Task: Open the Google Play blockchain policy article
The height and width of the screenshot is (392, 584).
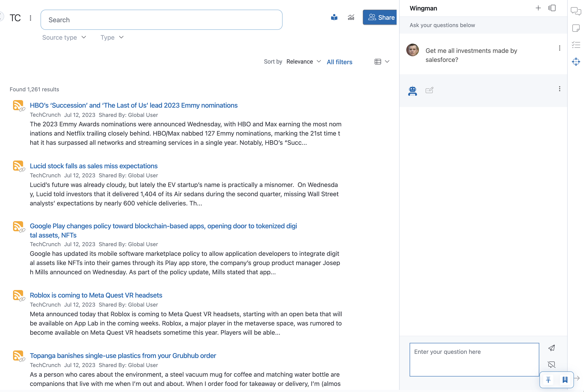Action: 163,230
